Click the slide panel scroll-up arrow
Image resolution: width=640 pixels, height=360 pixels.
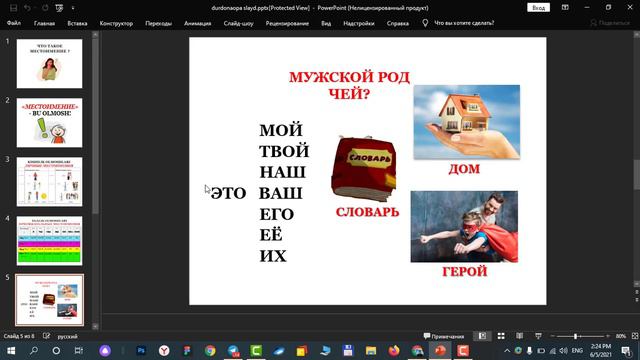point(96,35)
